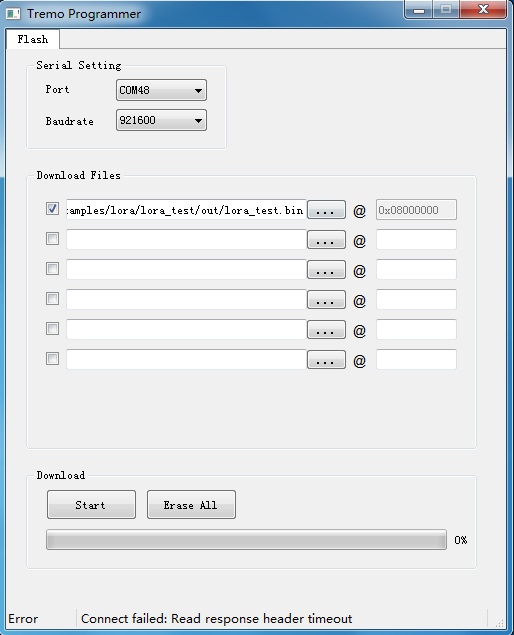514x635 pixels.
Task: Click the 0x08000000 address field
Action: tap(416, 210)
